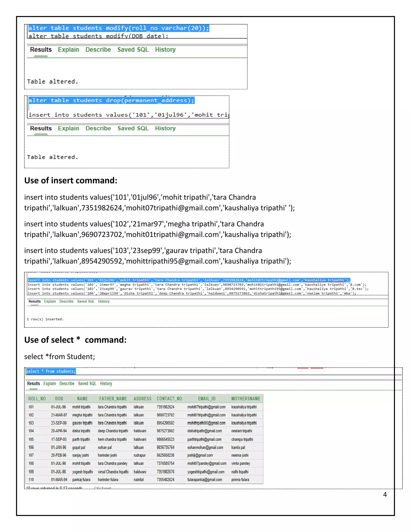The width and height of the screenshot is (411, 532).
Task: Open Describe tab under drop permanent_address query
Action: (98, 128)
